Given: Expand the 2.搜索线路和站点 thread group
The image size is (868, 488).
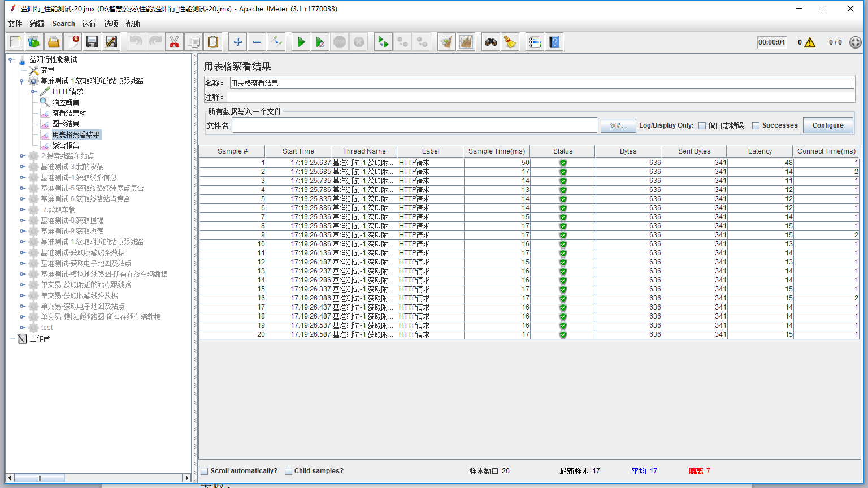Looking at the screenshot, I should point(22,156).
